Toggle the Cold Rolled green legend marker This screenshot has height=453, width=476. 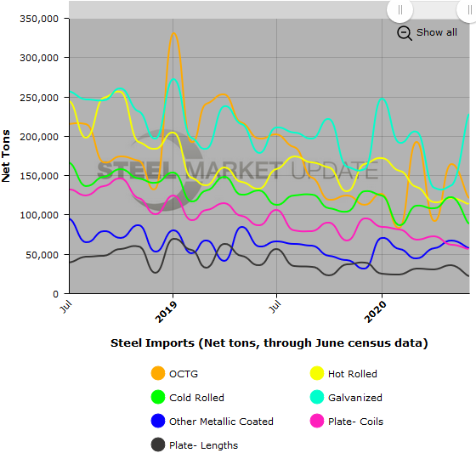[158, 397]
